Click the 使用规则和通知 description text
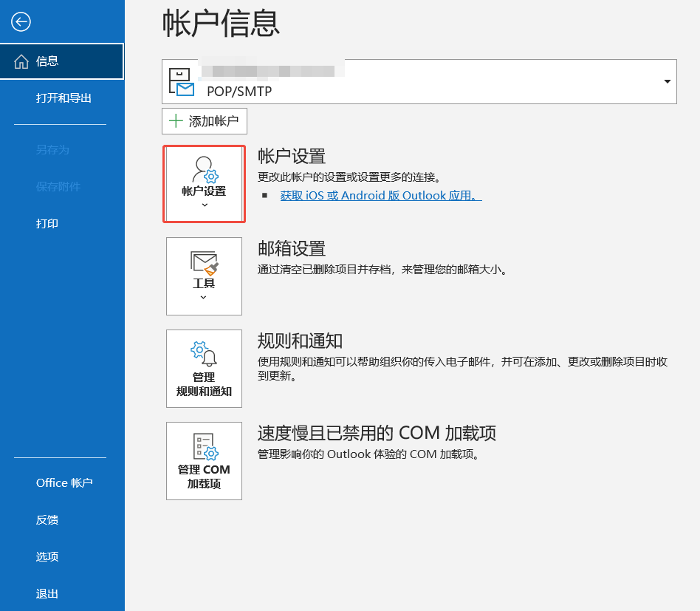 coord(462,369)
